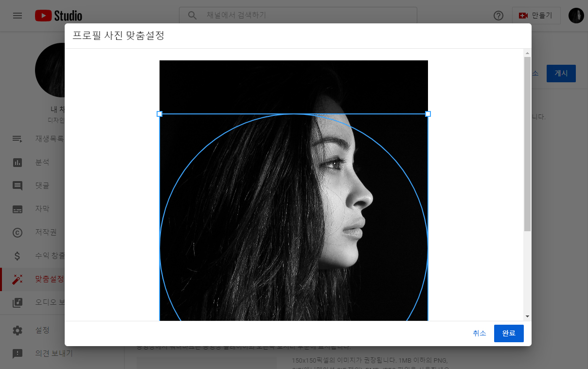588x369 pixels.
Task: Open the 자막 subtitles icon
Action: 18,209
